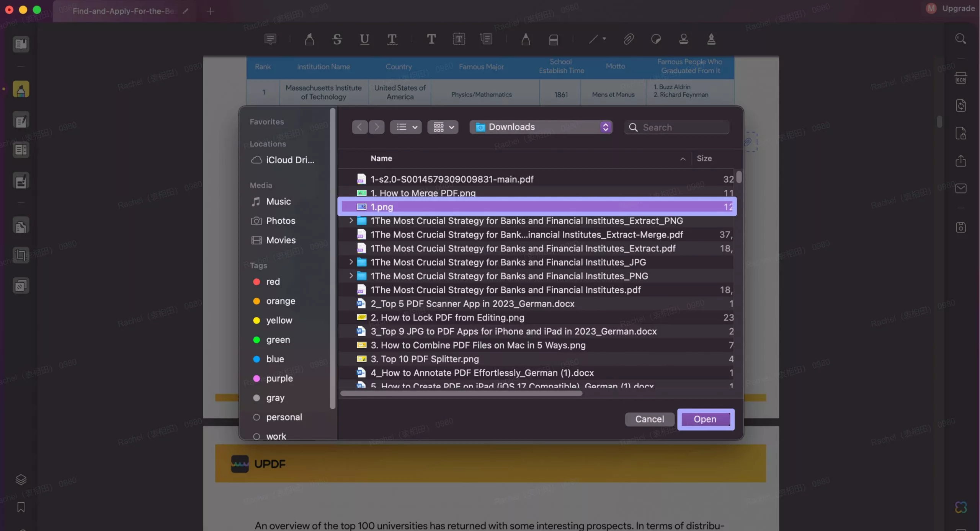The height and width of the screenshot is (531, 980).
Task: Select Movies in Media sidebar
Action: point(274,240)
